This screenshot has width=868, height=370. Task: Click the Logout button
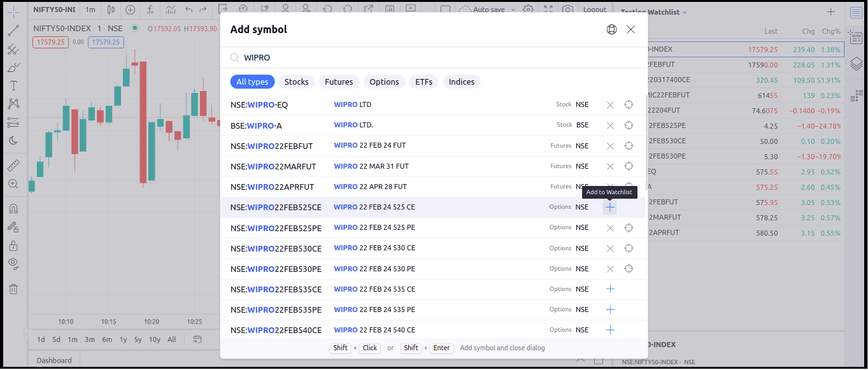[x=595, y=10]
